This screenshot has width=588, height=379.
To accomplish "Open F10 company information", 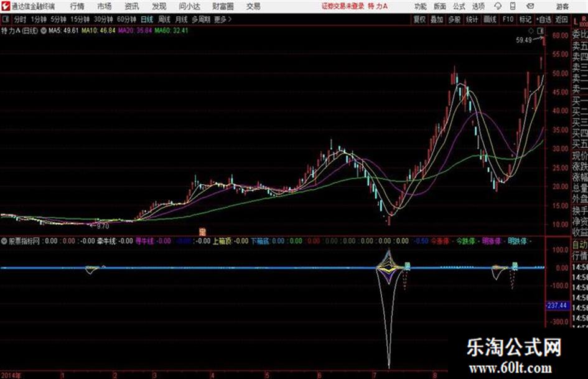I will pos(508,19).
